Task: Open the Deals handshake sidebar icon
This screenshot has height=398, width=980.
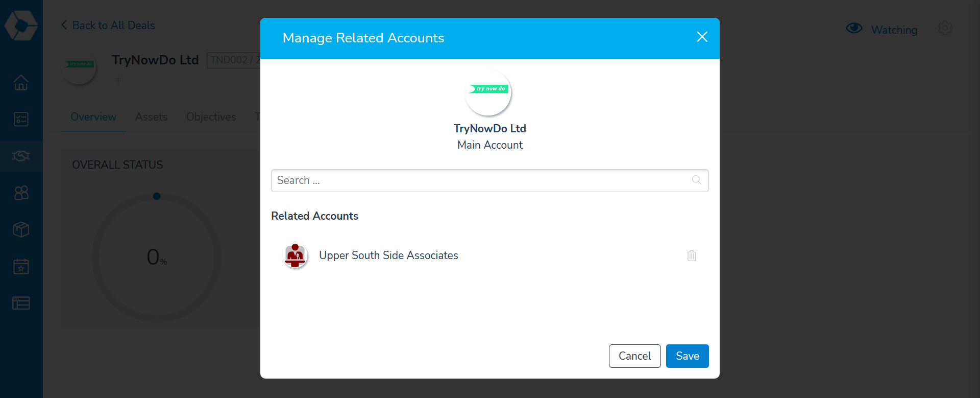Action: (x=21, y=156)
